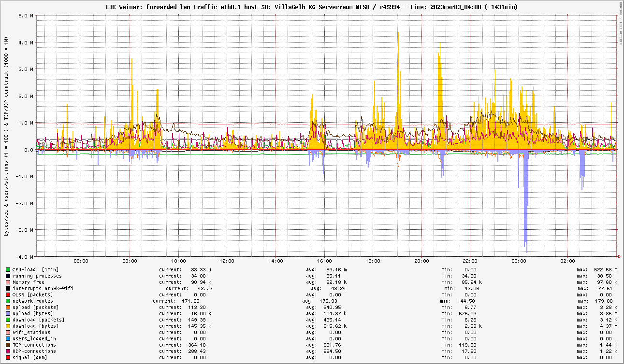This screenshot has height=364, width=624.
Task: Click the blue users_logged_in legend swatch
Action: [8, 338]
